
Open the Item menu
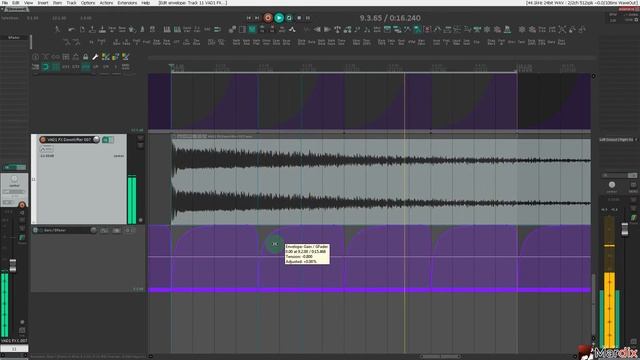(x=58, y=2)
